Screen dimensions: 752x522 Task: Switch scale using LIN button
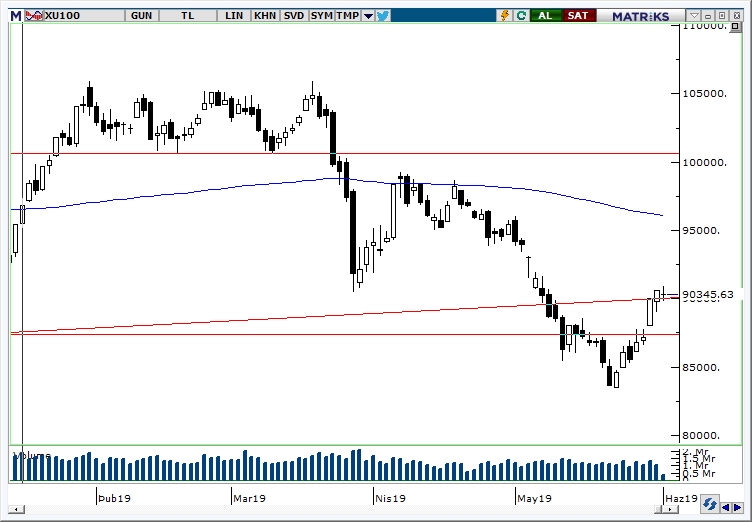point(234,16)
